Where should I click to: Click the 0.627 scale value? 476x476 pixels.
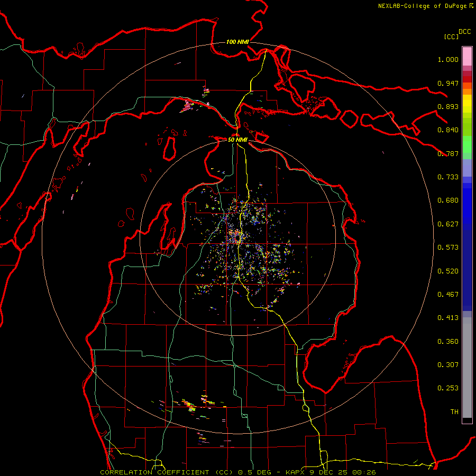tap(448, 224)
